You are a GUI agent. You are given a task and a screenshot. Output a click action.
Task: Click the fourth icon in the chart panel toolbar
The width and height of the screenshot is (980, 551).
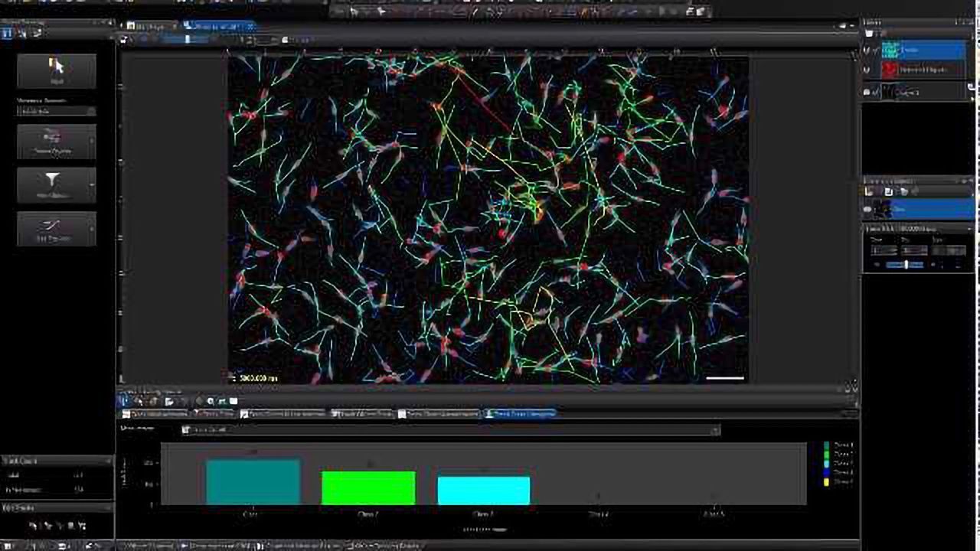pyautogui.click(x=169, y=400)
